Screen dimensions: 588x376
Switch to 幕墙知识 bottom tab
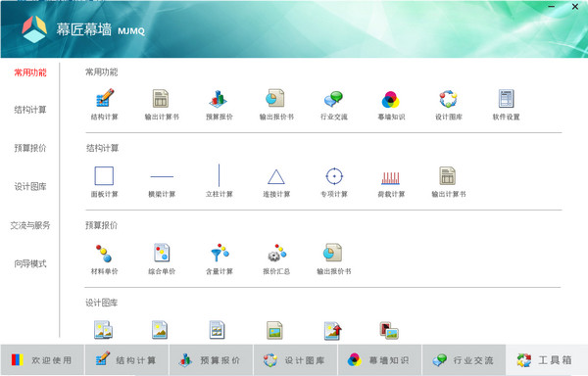coord(380,360)
